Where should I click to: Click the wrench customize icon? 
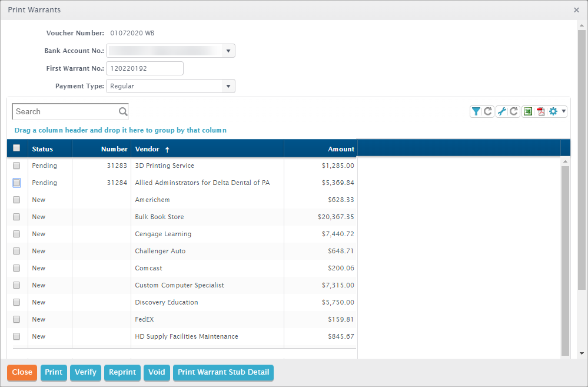coord(501,111)
